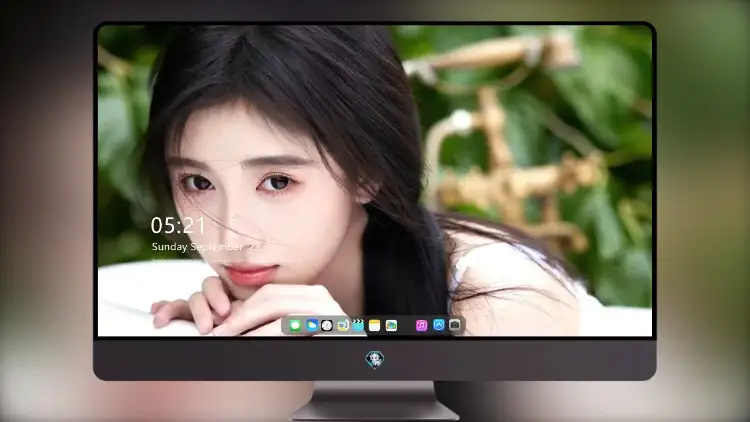The image size is (750, 422).
Task: Launch the Weather app from the dock
Action: pyautogui.click(x=311, y=325)
